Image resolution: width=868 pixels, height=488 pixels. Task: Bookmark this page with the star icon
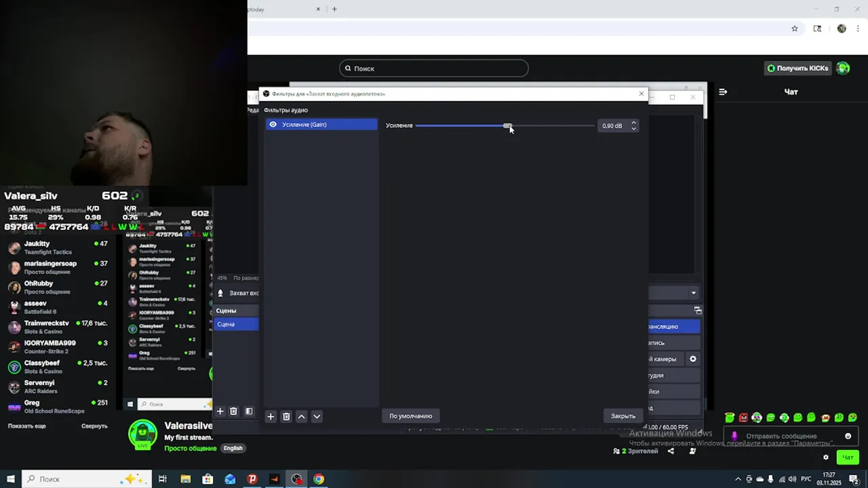coord(795,28)
